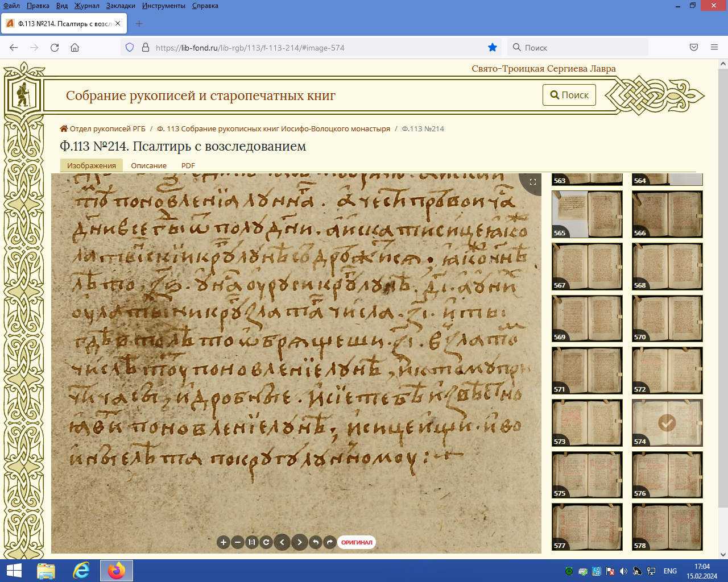Click the tracking protection shield icon
Viewport: 728px width, 582px height.
click(x=130, y=48)
